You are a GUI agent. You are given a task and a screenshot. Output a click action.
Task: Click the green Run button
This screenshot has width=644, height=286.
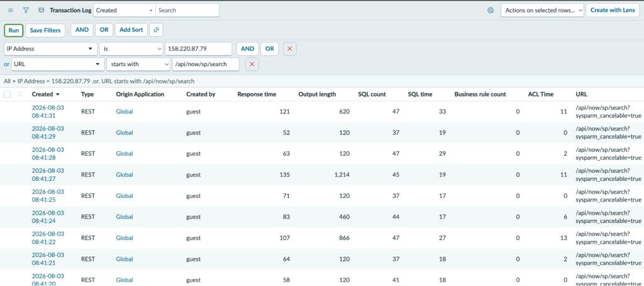[x=14, y=30]
